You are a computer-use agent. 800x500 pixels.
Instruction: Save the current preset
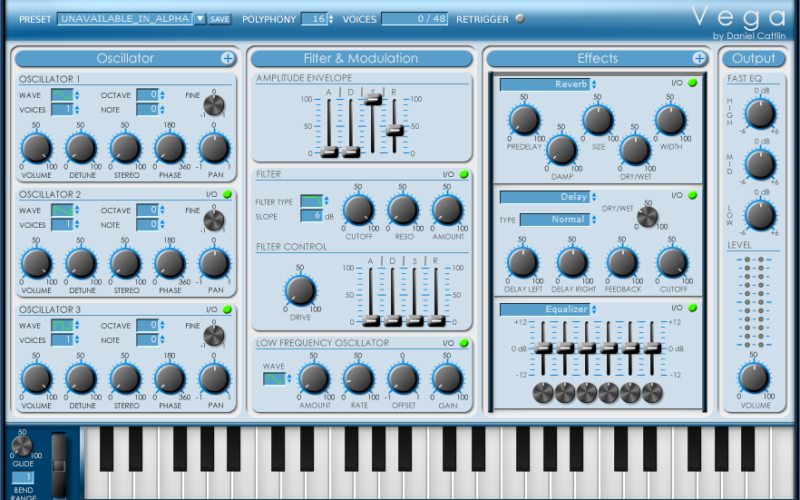pos(219,19)
